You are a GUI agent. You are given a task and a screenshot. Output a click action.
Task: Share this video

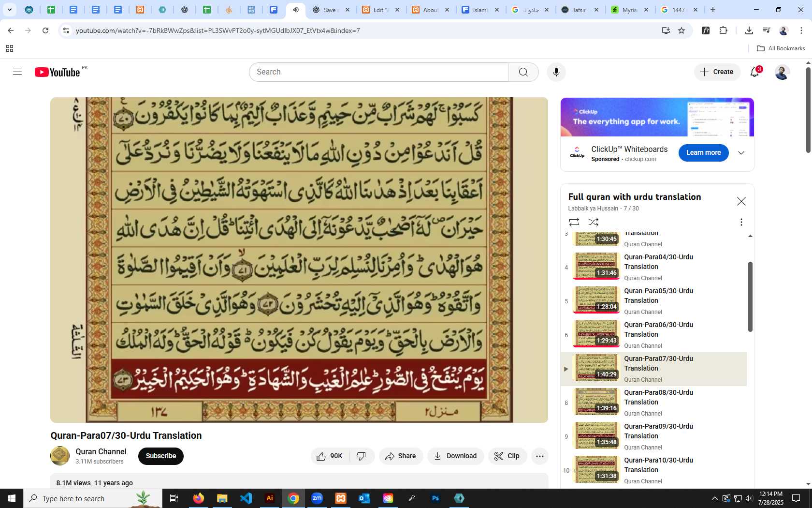(x=401, y=456)
